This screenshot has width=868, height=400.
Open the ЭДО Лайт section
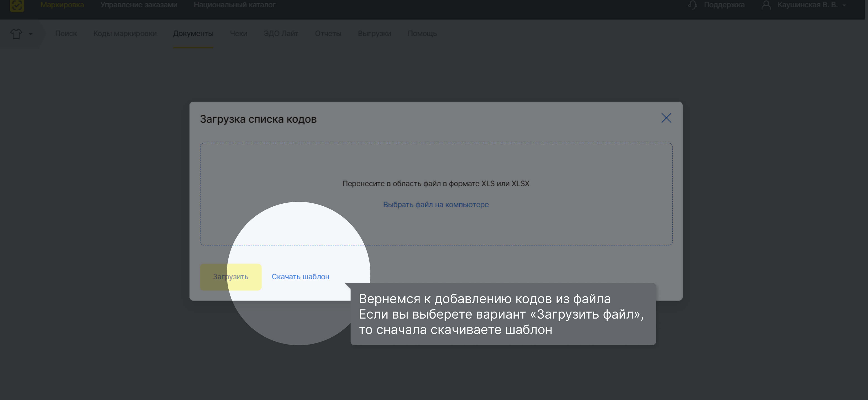pos(281,33)
